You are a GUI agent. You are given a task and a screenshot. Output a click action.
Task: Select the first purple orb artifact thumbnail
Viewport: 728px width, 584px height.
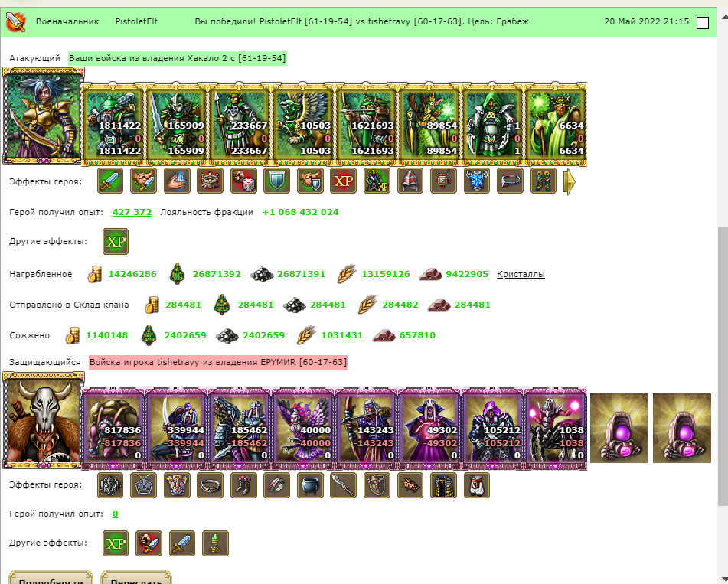tap(619, 428)
